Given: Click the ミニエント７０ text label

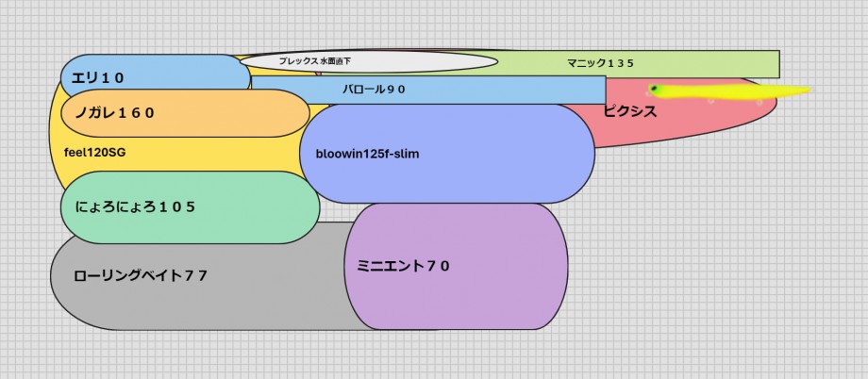Looking at the screenshot, I should (x=403, y=266).
